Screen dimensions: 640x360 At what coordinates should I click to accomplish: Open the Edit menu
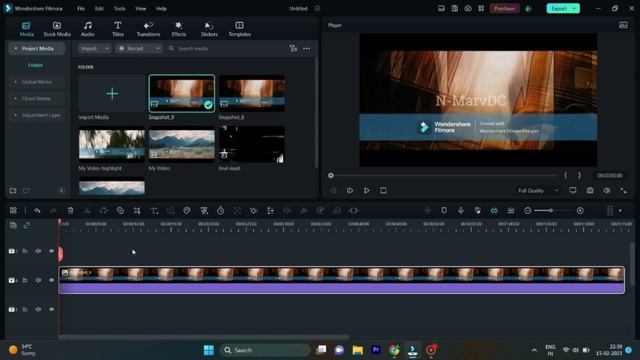(99, 9)
